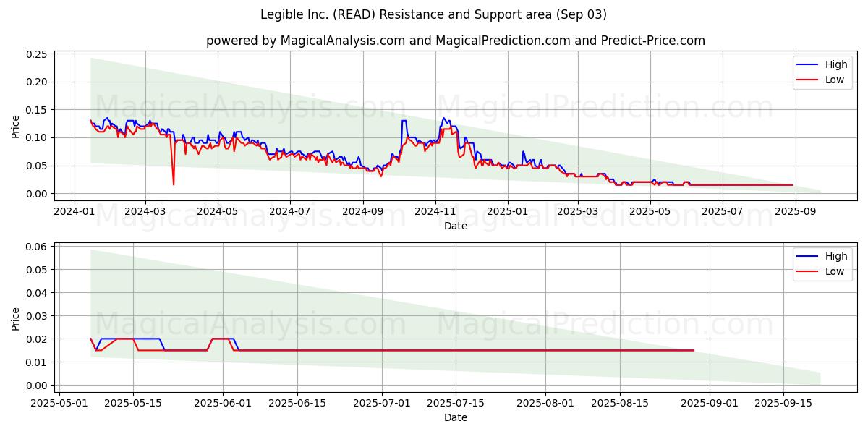Screen dimensions: 868x434
Task: Click the '2025-09' x-axis tick label
Action: tap(796, 211)
